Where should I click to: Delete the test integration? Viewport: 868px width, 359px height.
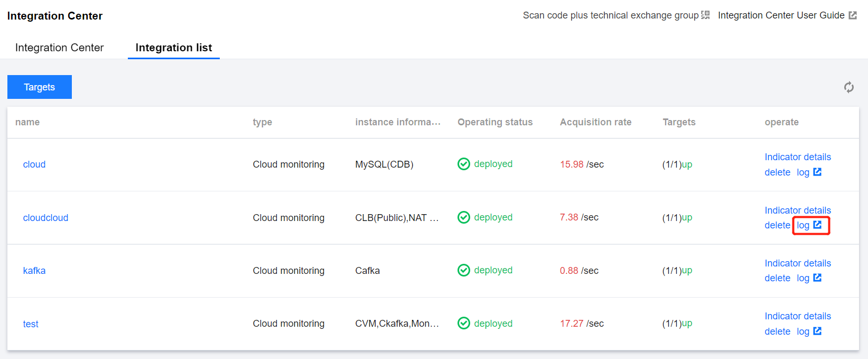pos(777,332)
